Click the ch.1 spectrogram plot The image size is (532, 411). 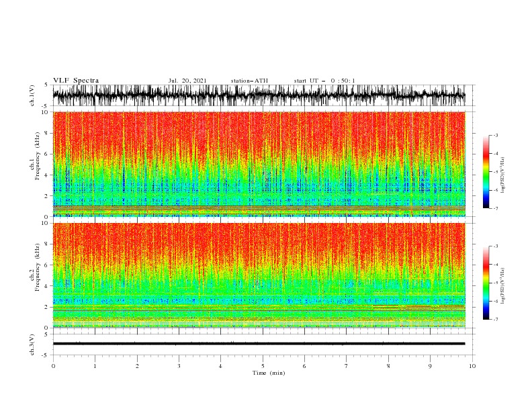coord(259,164)
